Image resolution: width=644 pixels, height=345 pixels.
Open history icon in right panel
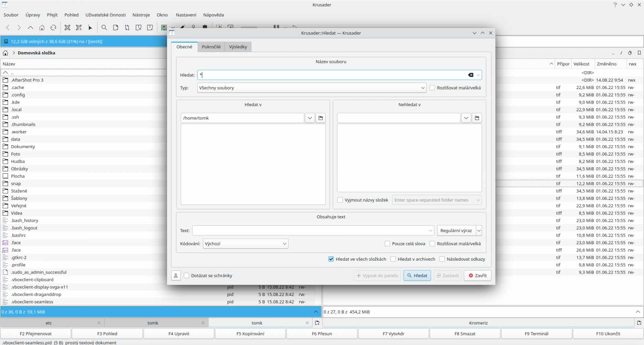[630, 53]
